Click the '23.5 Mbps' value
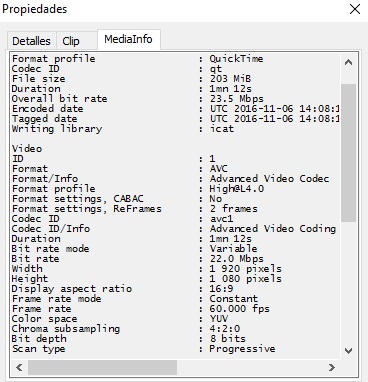 pos(237,99)
